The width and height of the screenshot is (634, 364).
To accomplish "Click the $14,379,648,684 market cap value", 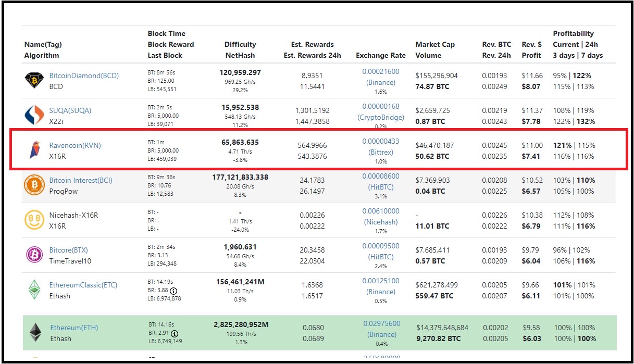I will [x=442, y=328].
